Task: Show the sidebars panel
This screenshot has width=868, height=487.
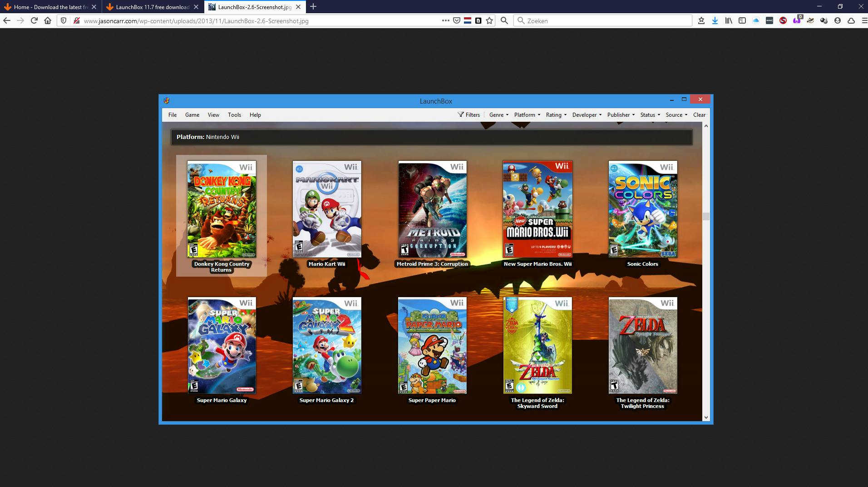Action: (x=742, y=20)
